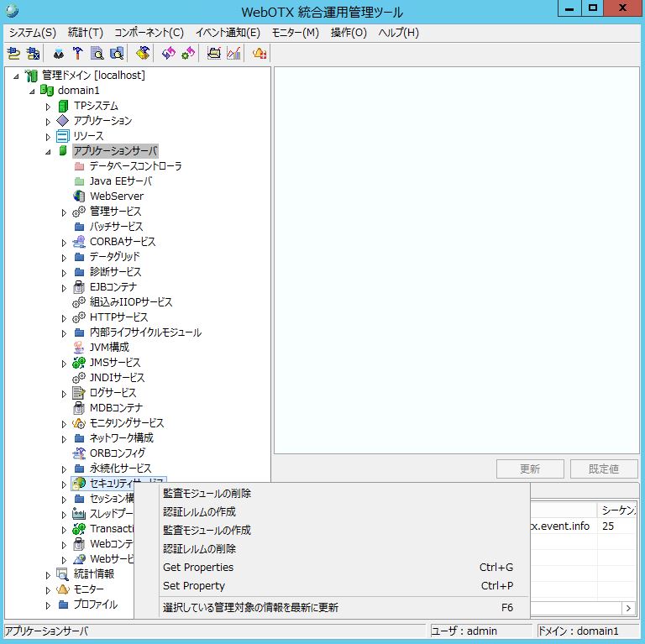Click the alarm bell toolbar icon
Screen dimensions: 645x644
click(x=260, y=54)
